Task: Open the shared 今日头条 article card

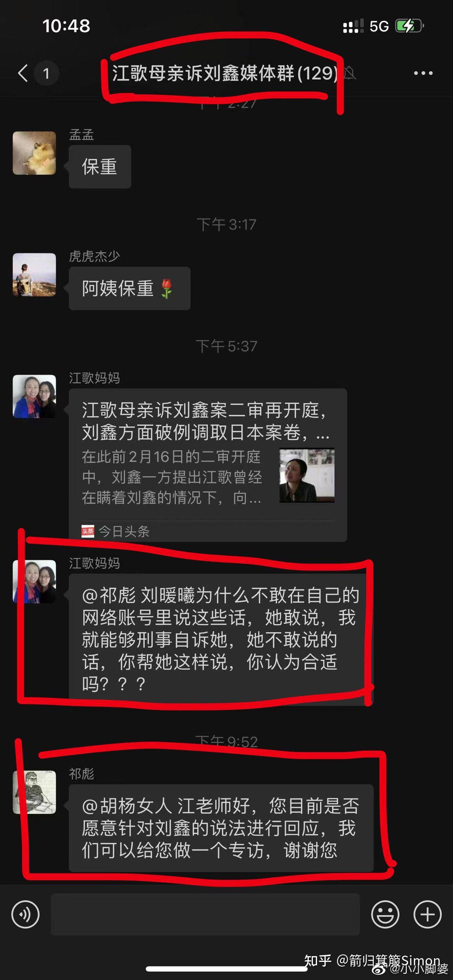Action: pyautogui.click(x=208, y=465)
